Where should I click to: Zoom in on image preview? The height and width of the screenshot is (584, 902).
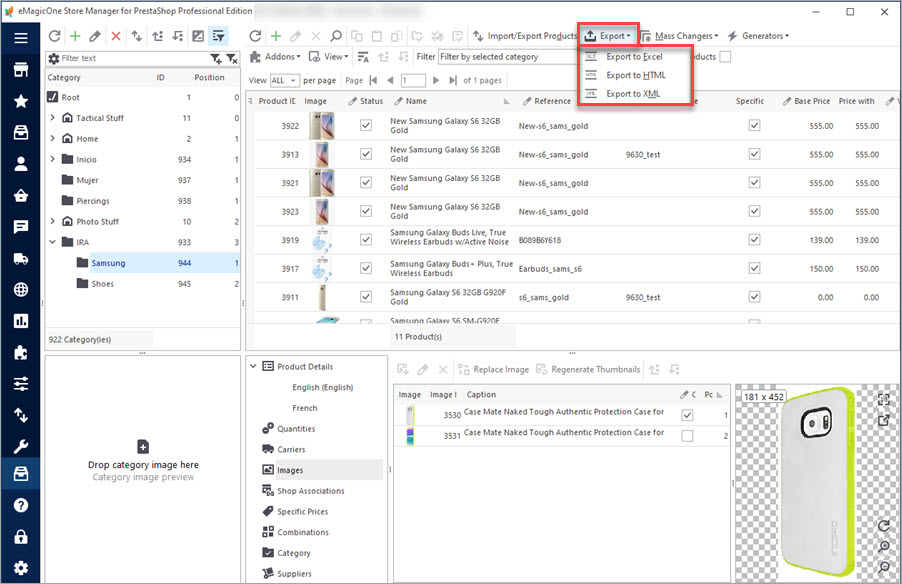pos(884,546)
